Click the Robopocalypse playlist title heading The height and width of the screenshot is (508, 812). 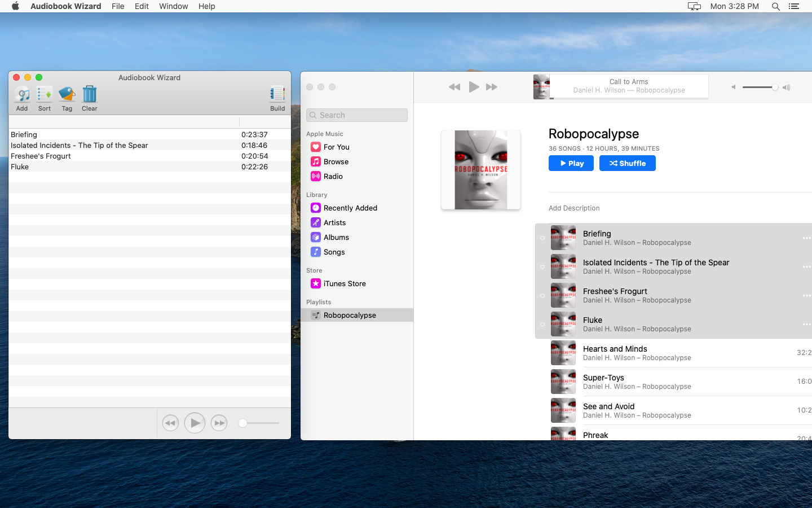(594, 134)
